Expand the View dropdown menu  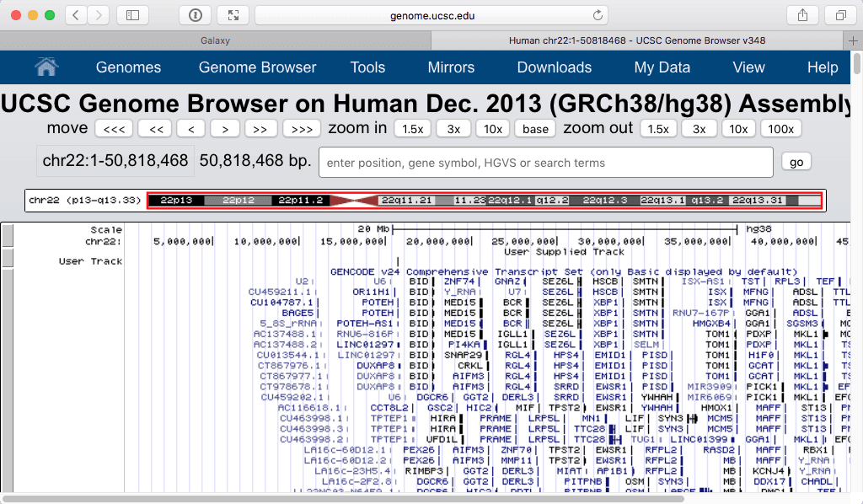748,67
